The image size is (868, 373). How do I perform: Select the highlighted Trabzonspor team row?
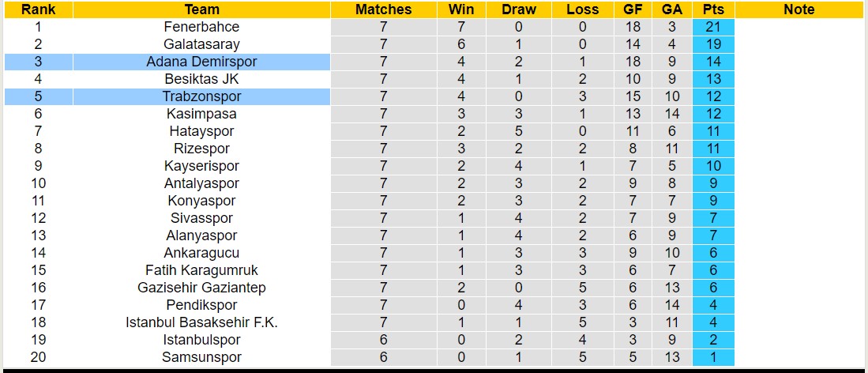[x=201, y=96]
